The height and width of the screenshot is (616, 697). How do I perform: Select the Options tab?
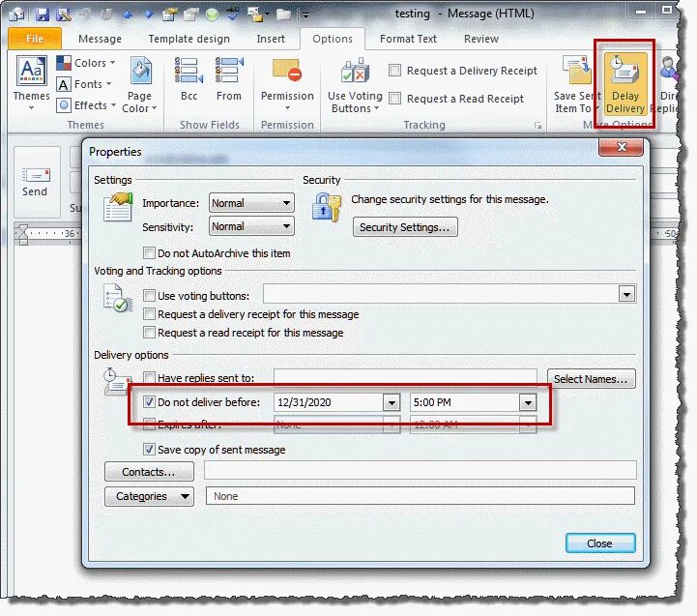pyautogui.click(x=332, y=39)
